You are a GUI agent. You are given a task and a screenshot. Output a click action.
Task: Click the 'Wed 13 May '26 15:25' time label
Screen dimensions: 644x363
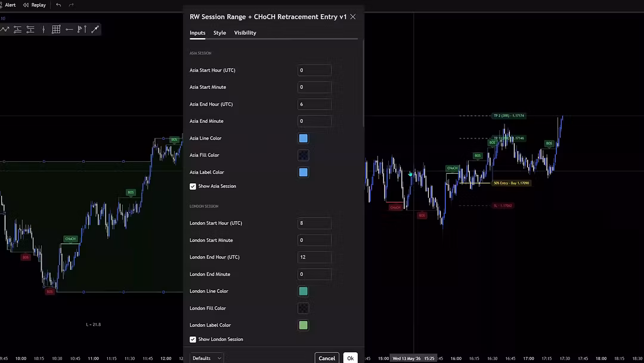point(413,358)
